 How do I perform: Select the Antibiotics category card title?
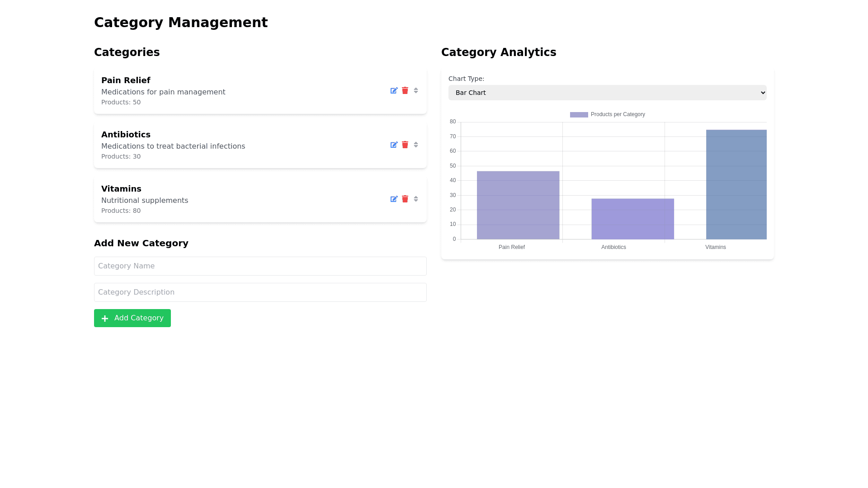point(126,135)
